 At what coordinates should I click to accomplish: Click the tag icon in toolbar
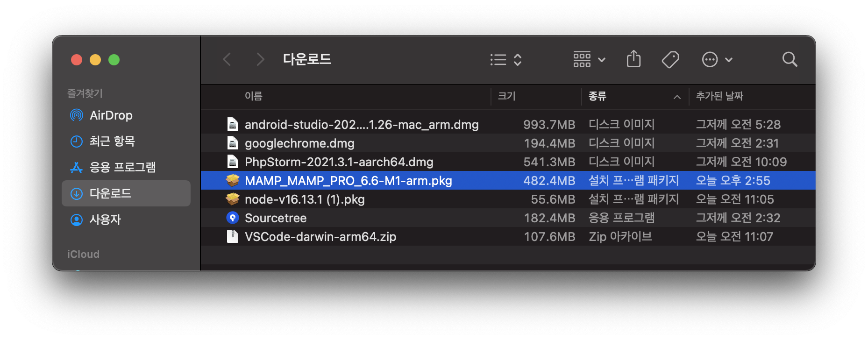[670, 59]
